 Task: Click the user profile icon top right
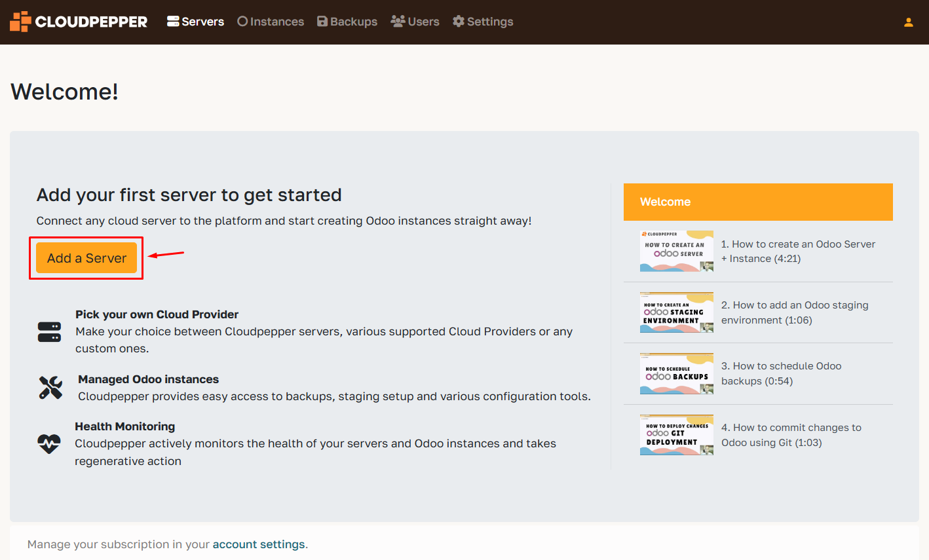pyautogui.click(x=908, y=22)
